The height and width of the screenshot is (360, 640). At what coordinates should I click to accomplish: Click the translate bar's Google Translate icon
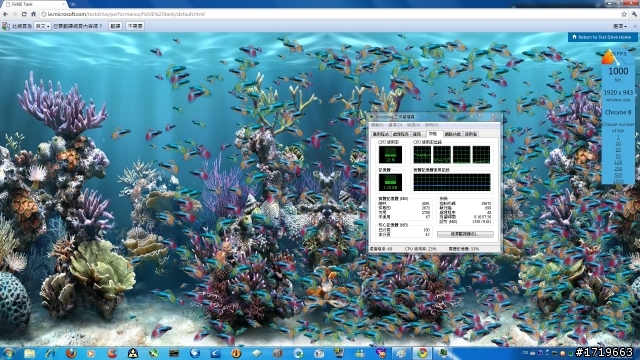pos(6,26)
